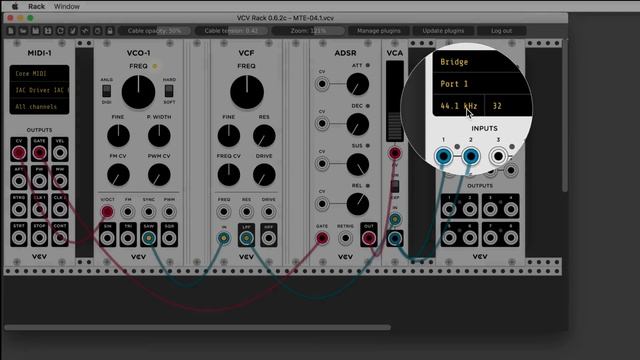Click the MIDI-1 RTRG output jack
Screen dimensions: 640x360
(19, 209)
